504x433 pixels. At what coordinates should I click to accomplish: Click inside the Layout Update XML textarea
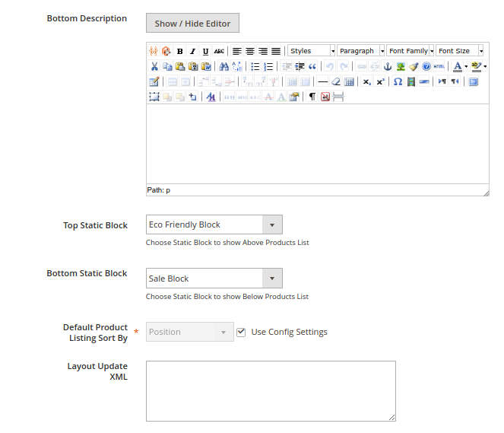click(x=271, y=390)
